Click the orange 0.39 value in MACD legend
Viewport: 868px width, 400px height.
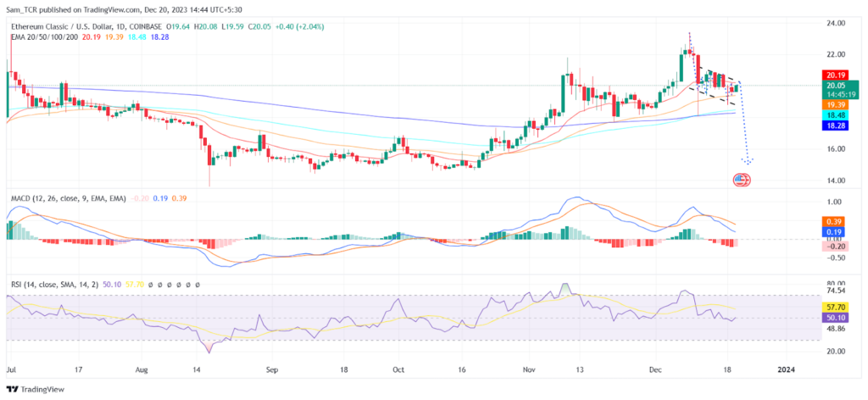coord(180,198)
